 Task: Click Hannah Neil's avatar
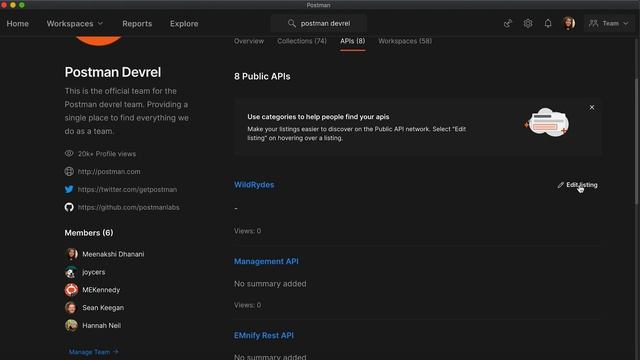71,325
